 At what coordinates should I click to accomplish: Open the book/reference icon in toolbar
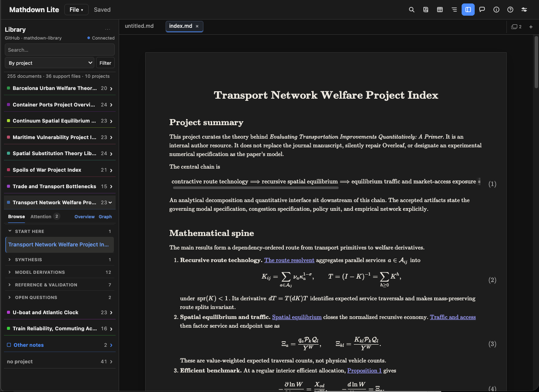pyautogui.click(x=426, y=10)
